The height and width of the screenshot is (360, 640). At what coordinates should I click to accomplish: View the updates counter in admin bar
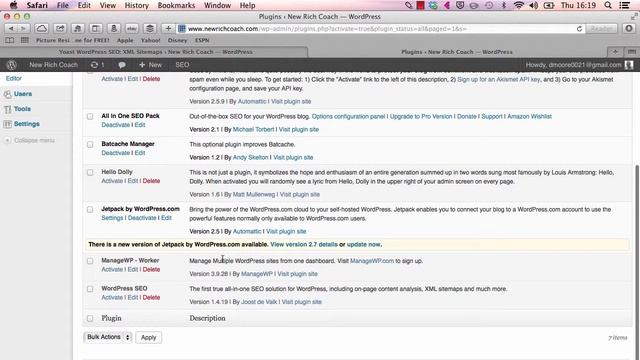[x=98, y=65]
